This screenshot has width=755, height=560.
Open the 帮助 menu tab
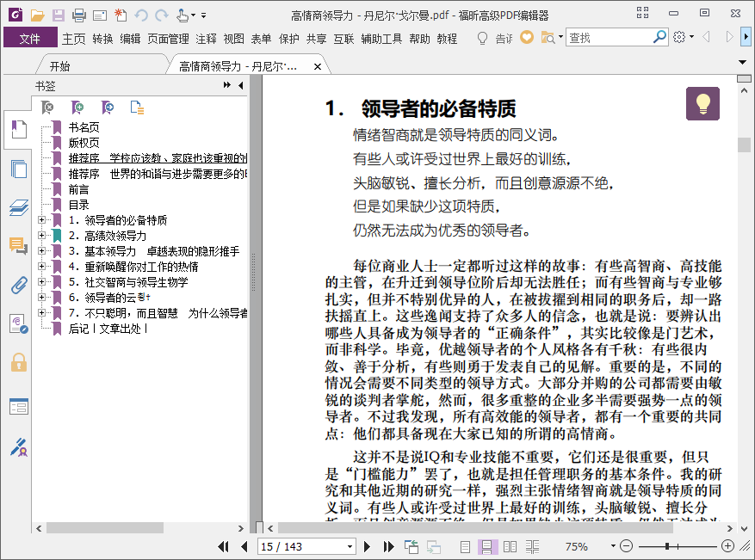pos(419,39)
